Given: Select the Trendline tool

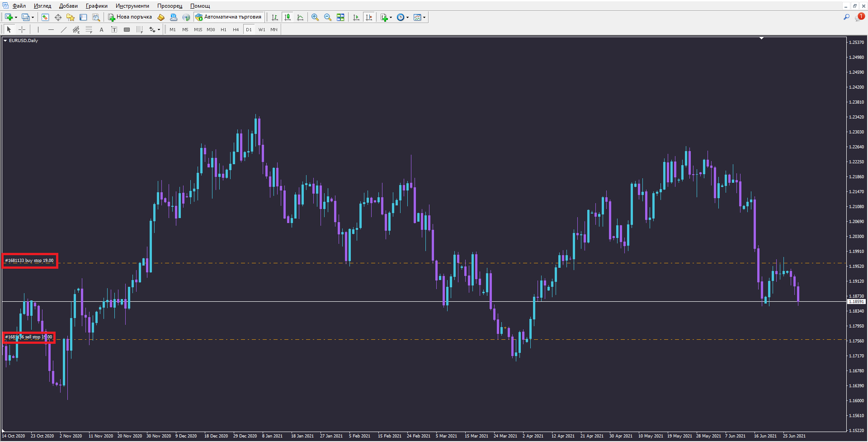Looking at the screenshot, I should 63,29.
